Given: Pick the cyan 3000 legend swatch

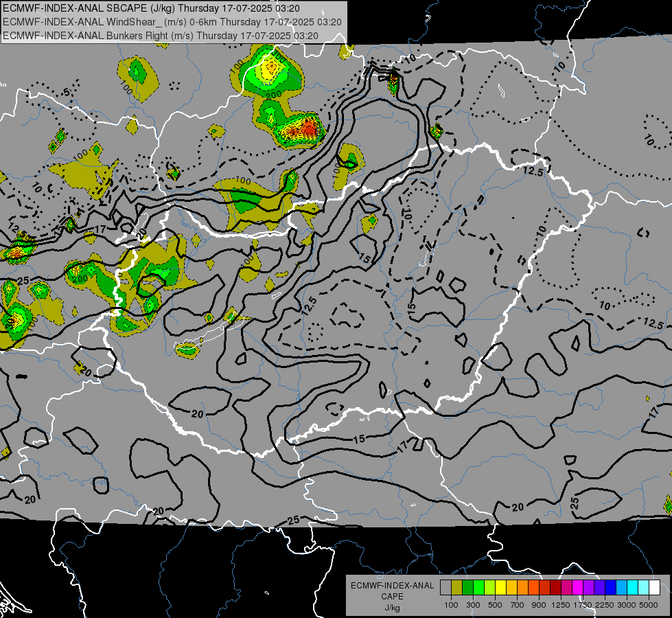Looking at the screenshot, I should [x=633, y=588].
